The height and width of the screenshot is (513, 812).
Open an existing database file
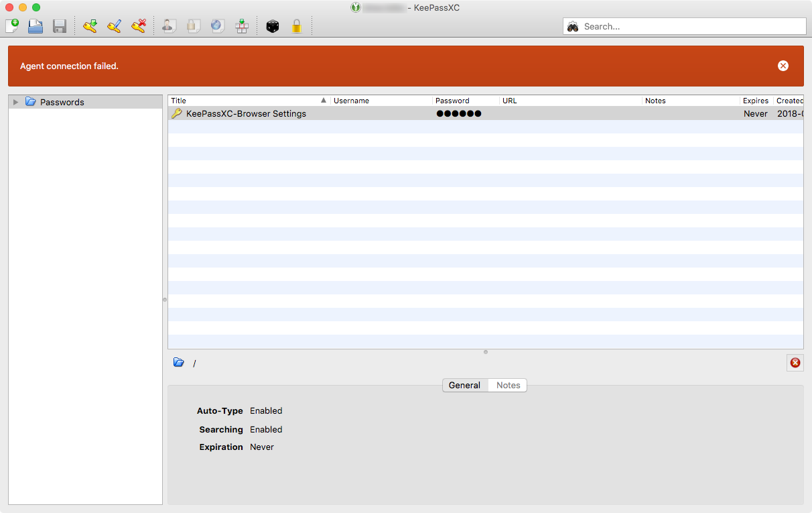pyautogui.click(x=36, y=26)
